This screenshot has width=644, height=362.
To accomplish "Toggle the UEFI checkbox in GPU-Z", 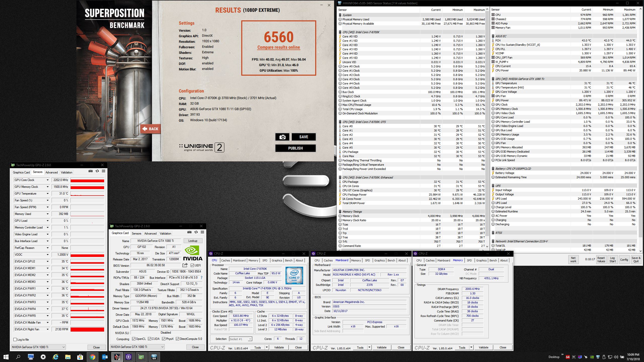I will [x=192, y=265].
